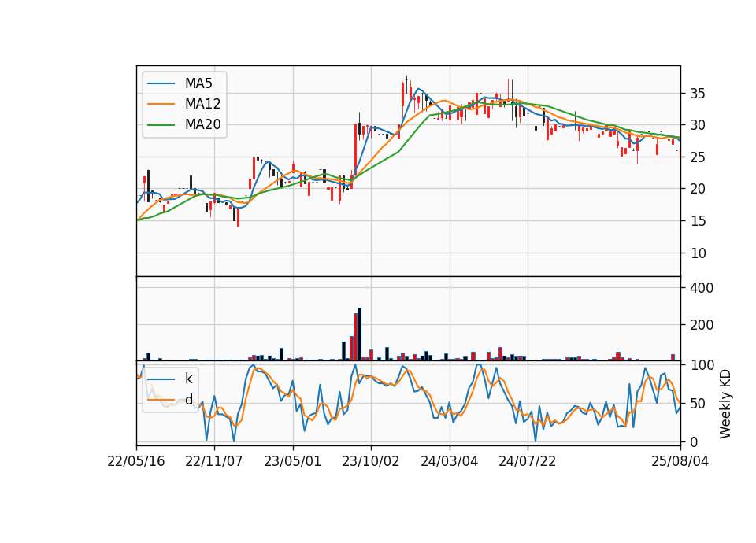Click the Weekly KD axis title

[725, 404]
